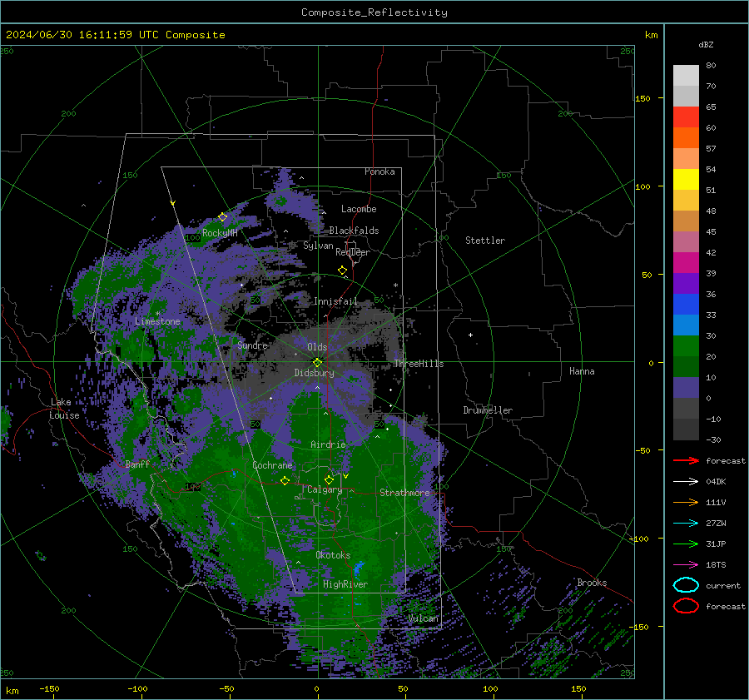The image size is (749, 700).
Task: Click the 'Okotoks' map label
Action: (x=333, y=555)
